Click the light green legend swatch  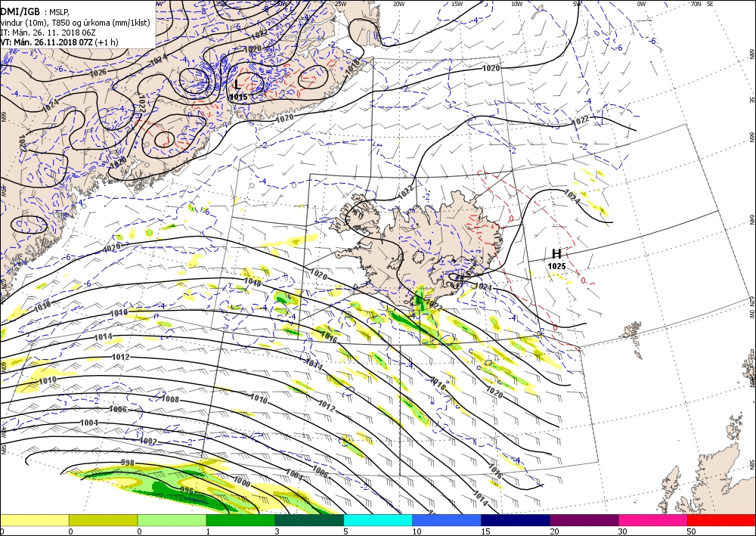click(172, 520)
